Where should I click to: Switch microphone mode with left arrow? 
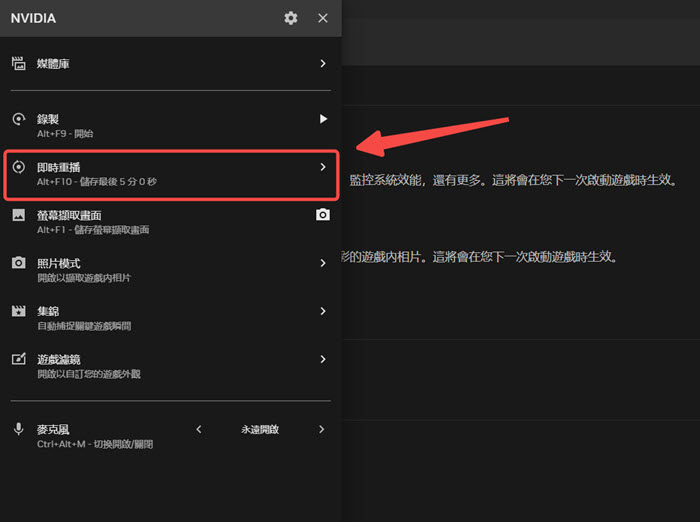point(199,429)
